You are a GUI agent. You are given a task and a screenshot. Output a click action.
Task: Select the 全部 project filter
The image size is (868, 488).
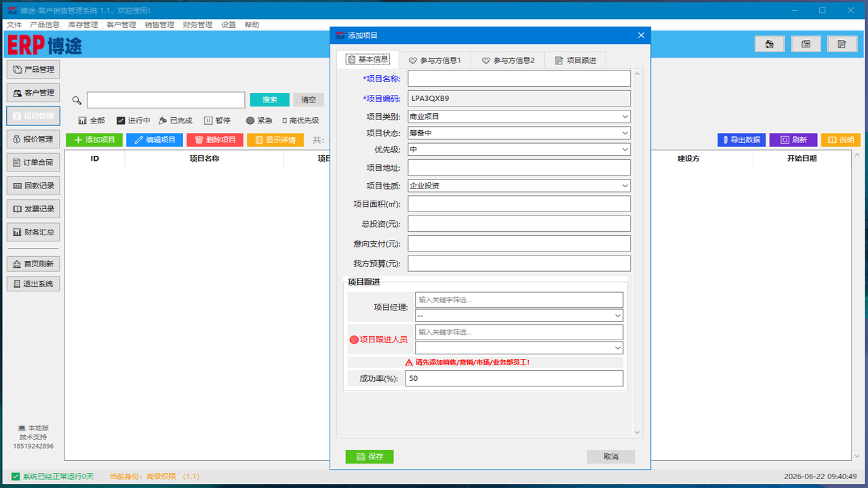click(x=92, y=121)
